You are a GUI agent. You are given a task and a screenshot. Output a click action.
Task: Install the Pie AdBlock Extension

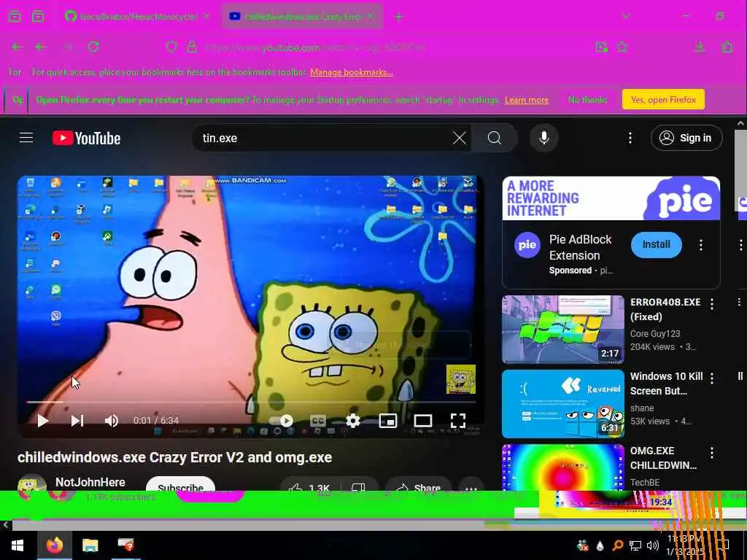click(x=656, y=245)
